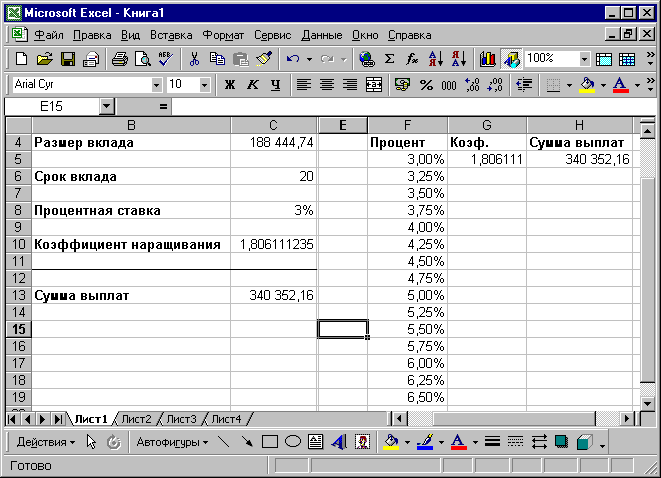The width and height of the screenshot is (661, 478).
Task: Insert WordArt from drawing toolbar
Action: 339,442
